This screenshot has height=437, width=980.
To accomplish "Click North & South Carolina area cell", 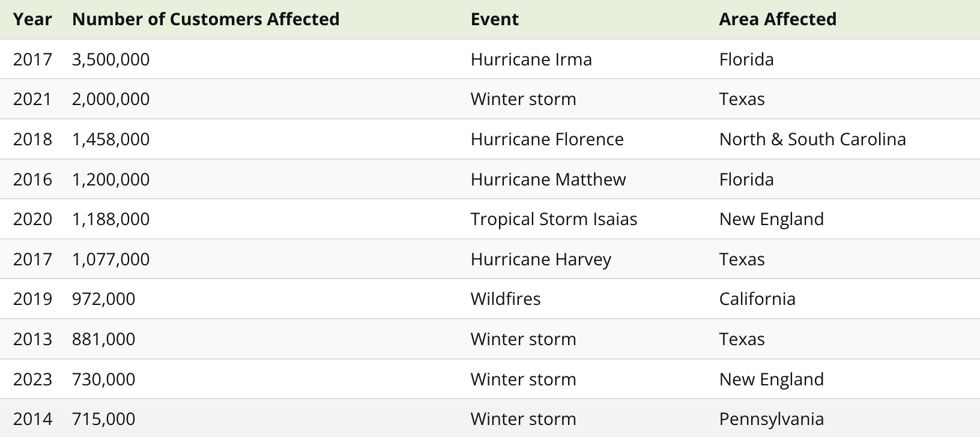I will [812, 139].
